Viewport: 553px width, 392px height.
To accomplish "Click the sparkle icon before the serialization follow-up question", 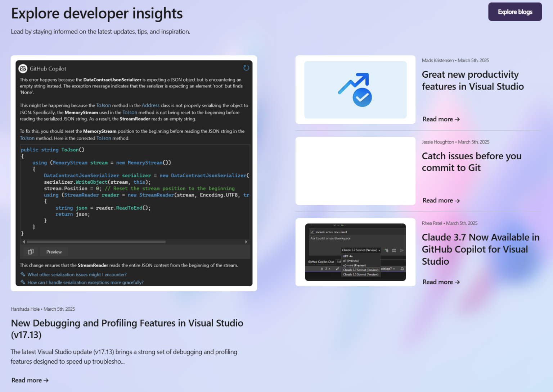I will [x=23, y=274].
